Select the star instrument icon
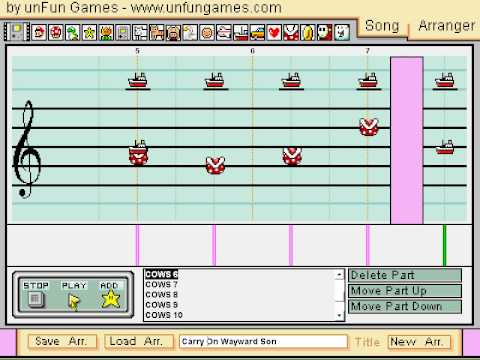Viewport: 480px width, 360px height. 89,33
